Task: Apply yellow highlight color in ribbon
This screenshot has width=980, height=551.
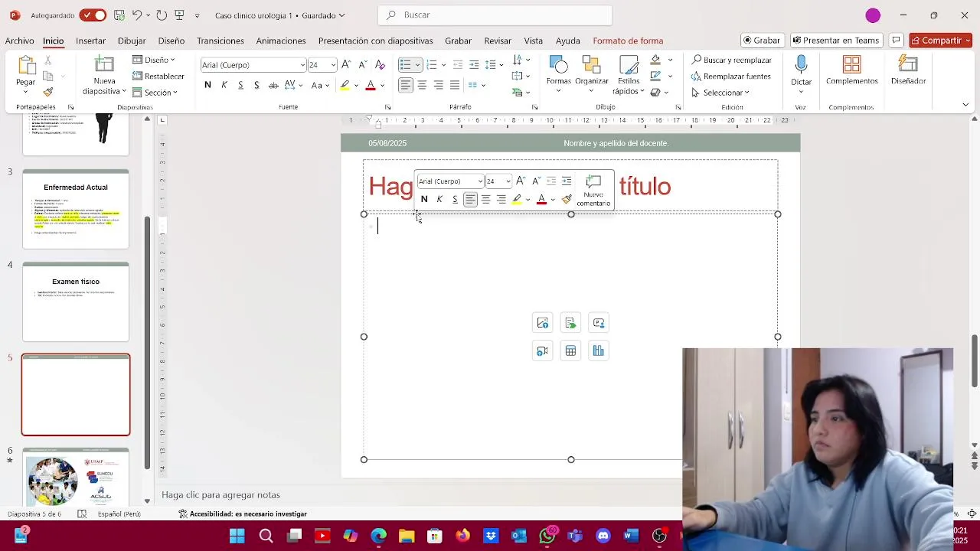Action: (345, 85)
